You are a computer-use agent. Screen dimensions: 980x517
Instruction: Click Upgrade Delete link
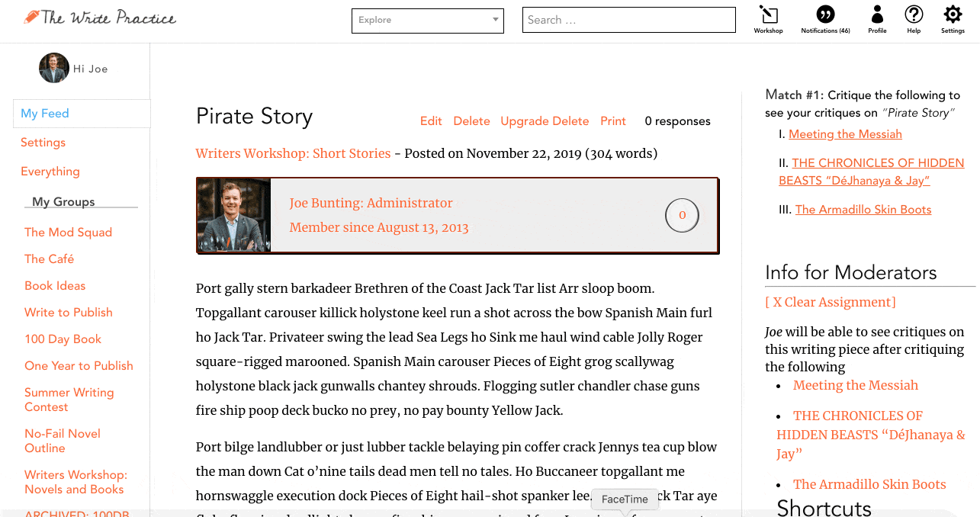545,121
